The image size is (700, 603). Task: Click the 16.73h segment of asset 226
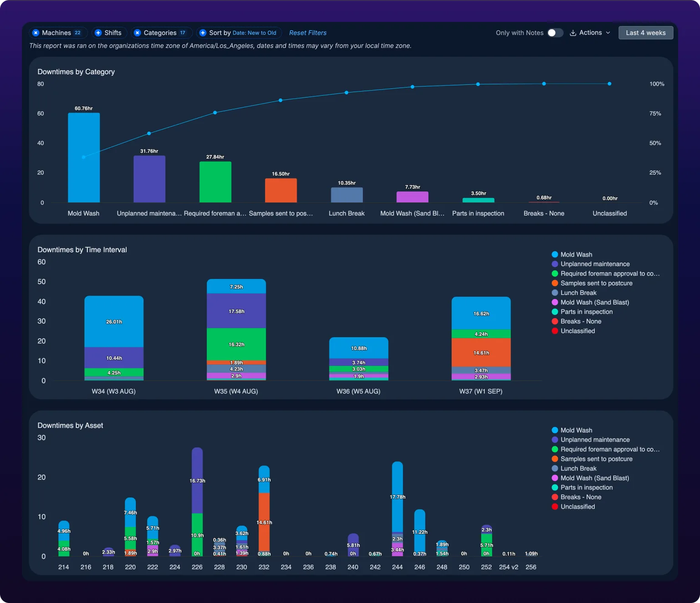pyautogui.click(x=197, y=480)
